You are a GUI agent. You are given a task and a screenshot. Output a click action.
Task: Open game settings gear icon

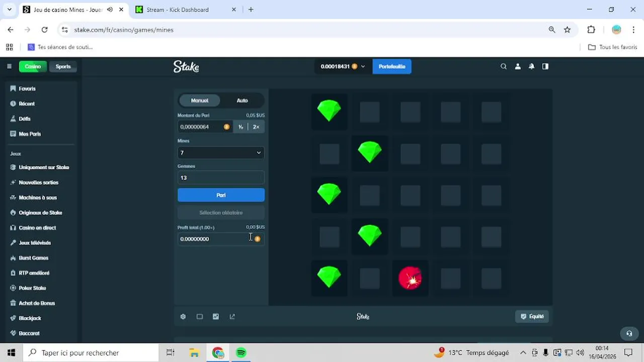[x=183, y=317]
